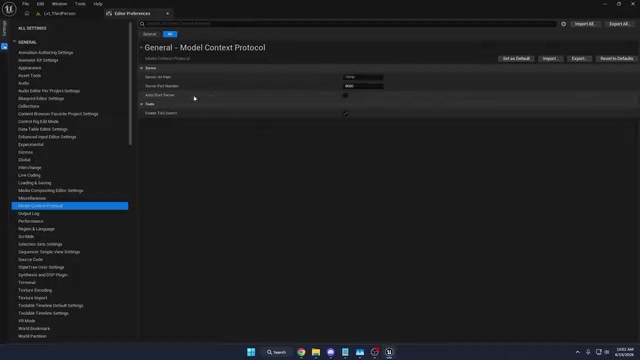The width and height of the screenshot is (640, 360).
Task: Select the All filter tab
Action: 170,34
